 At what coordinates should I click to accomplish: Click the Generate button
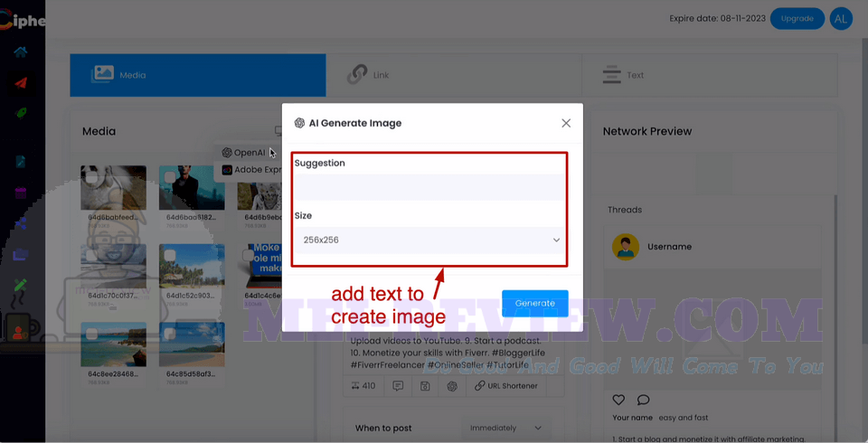coord(534,303)
